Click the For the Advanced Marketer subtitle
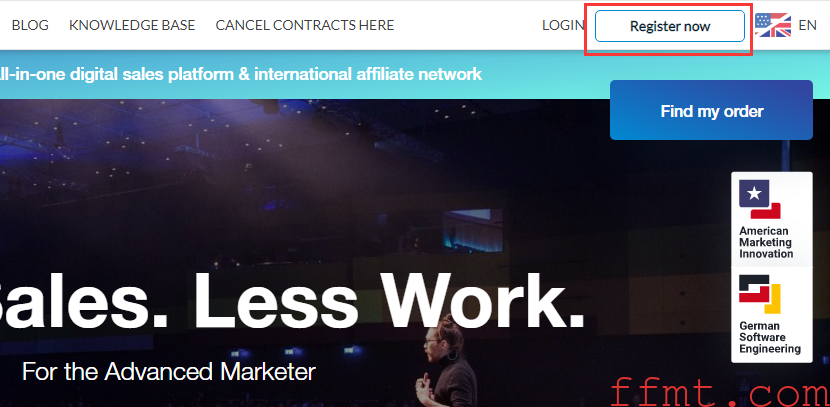This screenshot has width=830, height=407. point(169,372)
